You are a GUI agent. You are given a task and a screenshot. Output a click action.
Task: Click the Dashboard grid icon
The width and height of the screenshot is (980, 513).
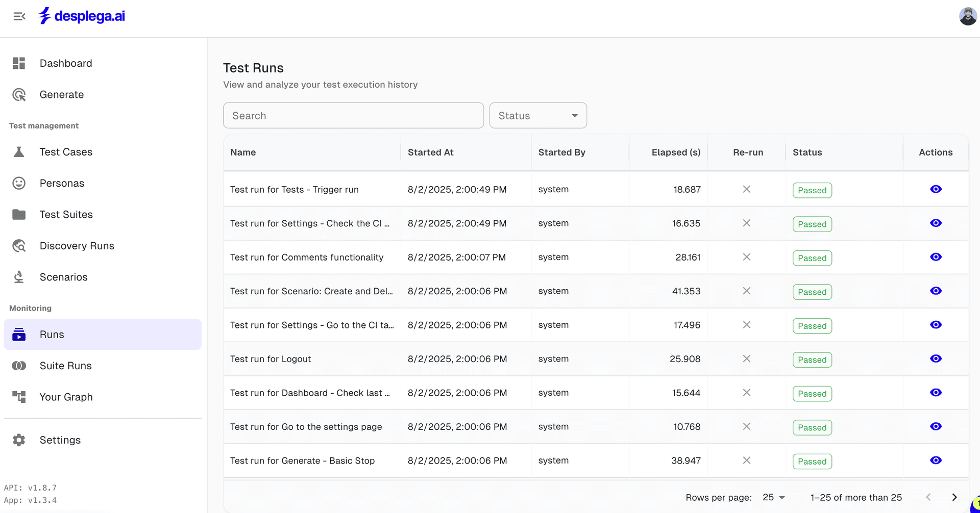pos(19,63)
